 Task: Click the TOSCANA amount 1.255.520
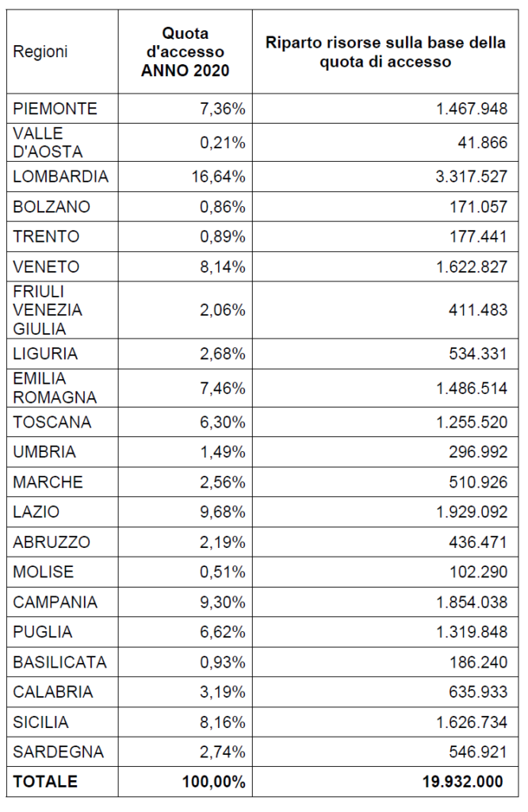click(x=471, y=423)
